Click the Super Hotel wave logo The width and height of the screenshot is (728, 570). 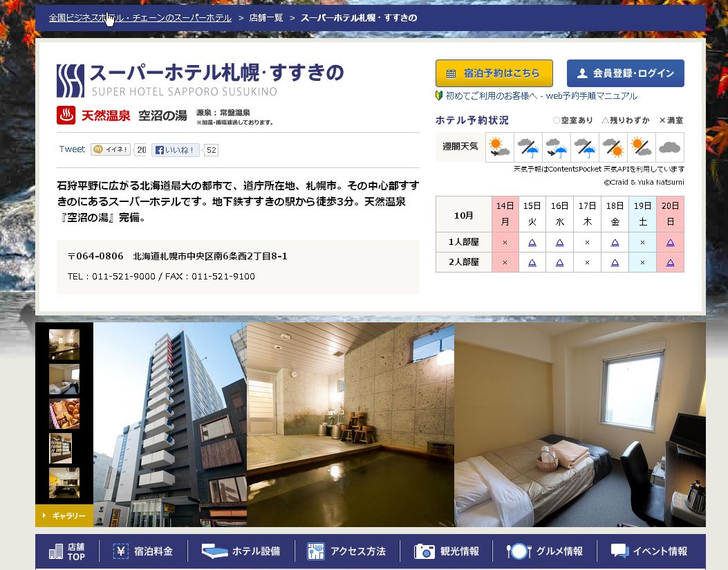coord(70,80)
